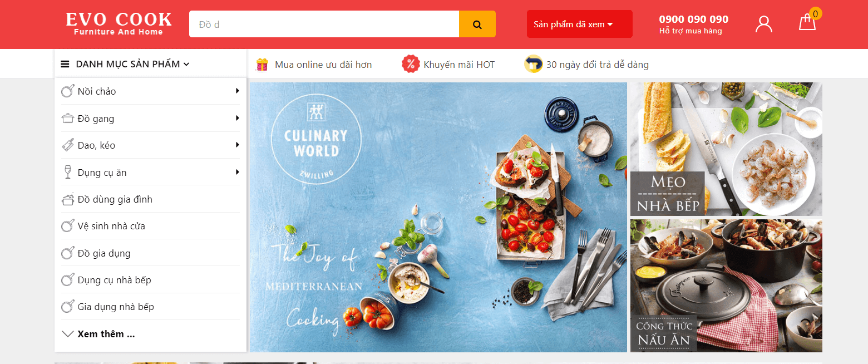
Task: Click the pot icon beside Đồ gang
Action: point(67,118)
